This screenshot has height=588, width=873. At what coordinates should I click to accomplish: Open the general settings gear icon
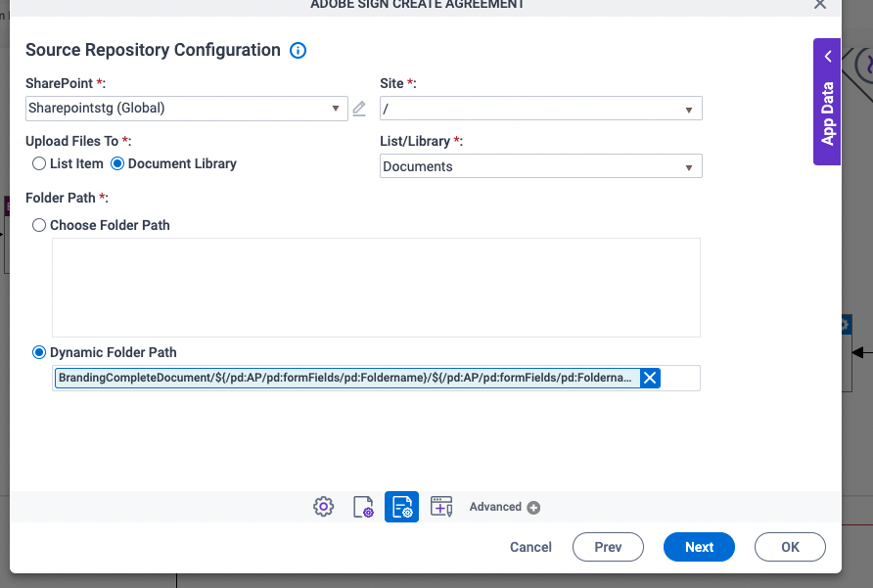click(x=323, y=507)
